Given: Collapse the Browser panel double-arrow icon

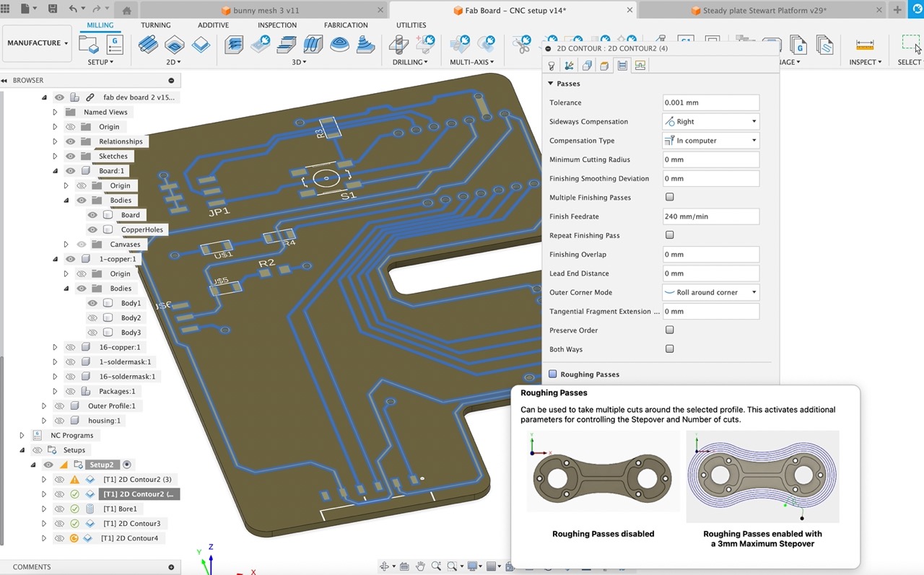Looking at the screenshot, I should (x=4, y=80).
